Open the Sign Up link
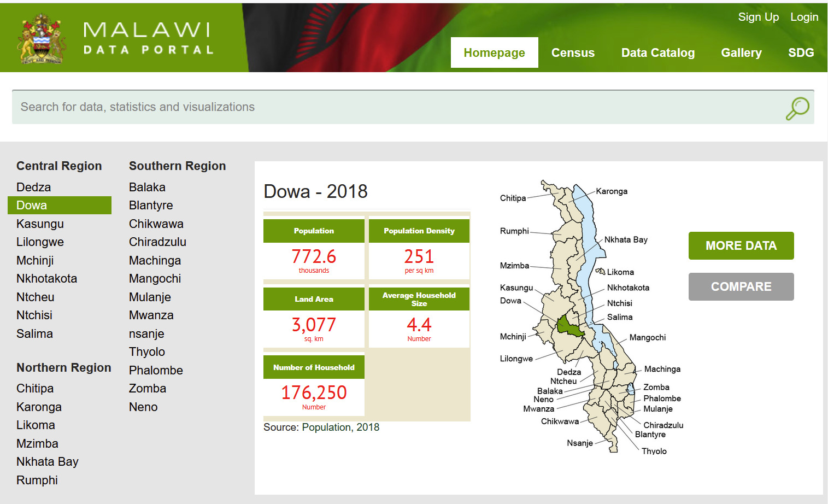Viewport: 828px width, 504px height. click(758, 17)
